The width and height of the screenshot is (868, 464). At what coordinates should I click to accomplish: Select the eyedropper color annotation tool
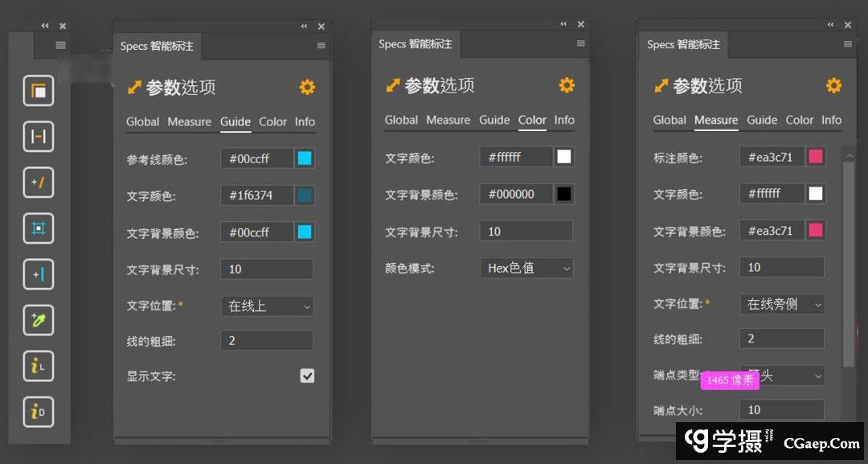[x=39, y=320]
